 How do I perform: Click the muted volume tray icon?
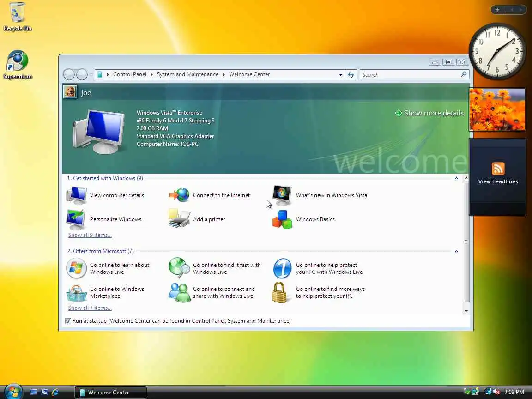[x=497, y=392]
